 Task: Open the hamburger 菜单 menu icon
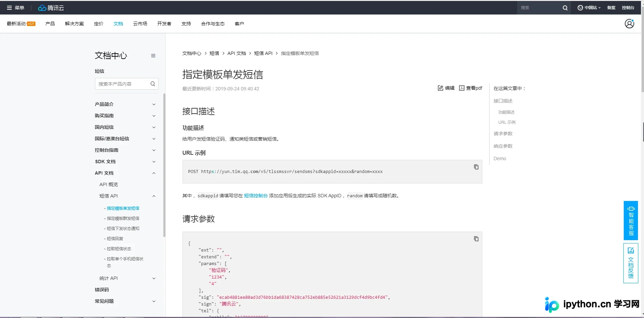9,8
